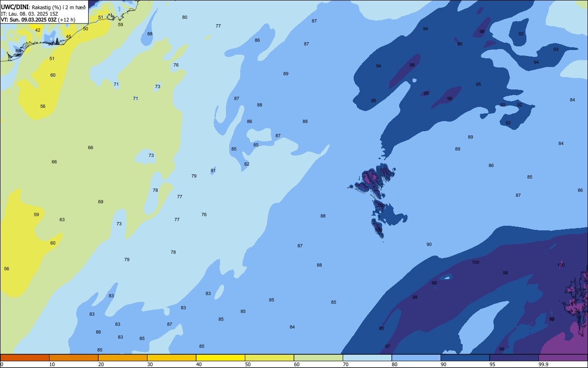Select the map value '81'

(x=213, y=171)
